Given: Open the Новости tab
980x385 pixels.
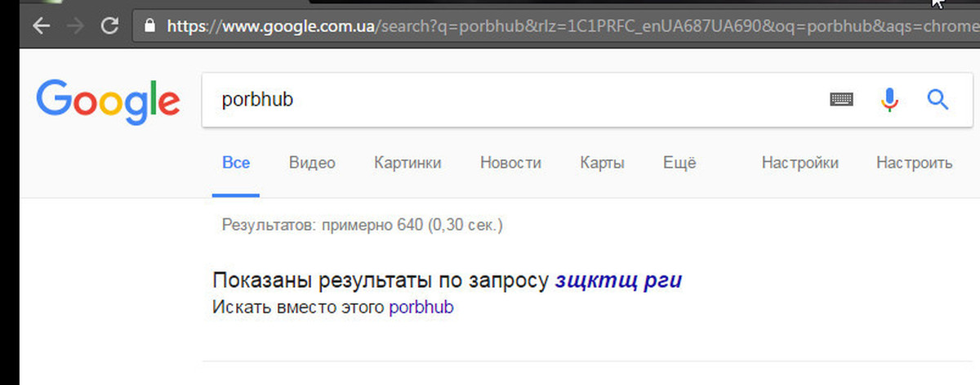Looking at the screenshot, I should (510, 163).
